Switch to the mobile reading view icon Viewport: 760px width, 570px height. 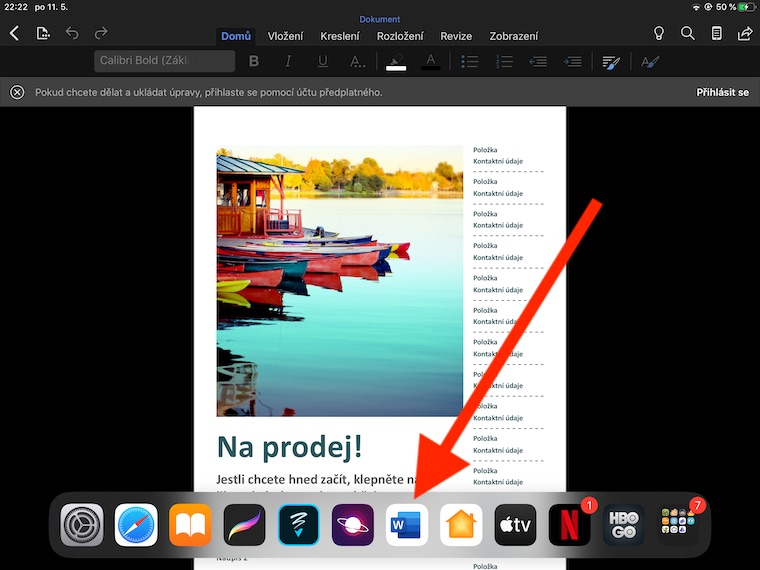tap(716, 33)
